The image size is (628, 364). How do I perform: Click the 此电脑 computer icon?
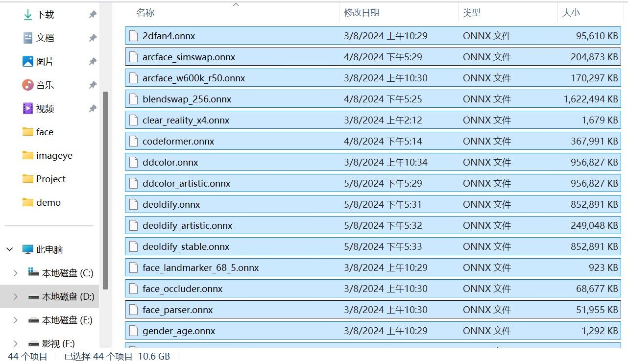tap(28, 249)
